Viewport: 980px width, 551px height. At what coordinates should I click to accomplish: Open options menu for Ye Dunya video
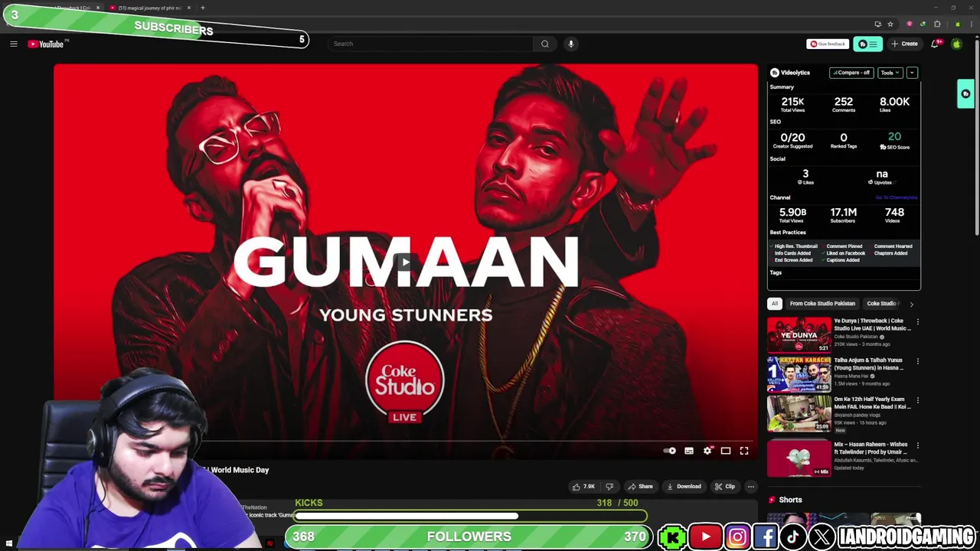point(917,322)
